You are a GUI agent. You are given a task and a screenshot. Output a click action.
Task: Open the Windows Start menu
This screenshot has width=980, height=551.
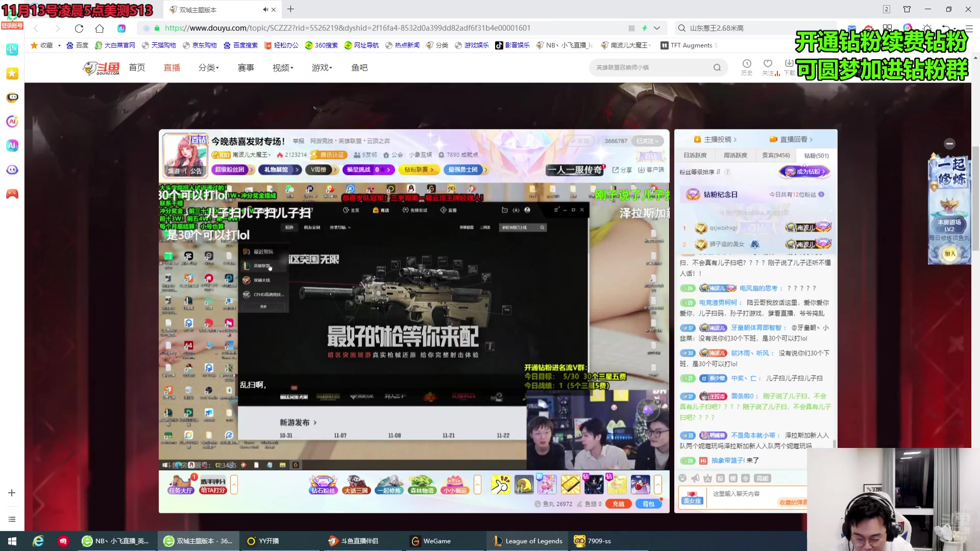tap(12, 541)
